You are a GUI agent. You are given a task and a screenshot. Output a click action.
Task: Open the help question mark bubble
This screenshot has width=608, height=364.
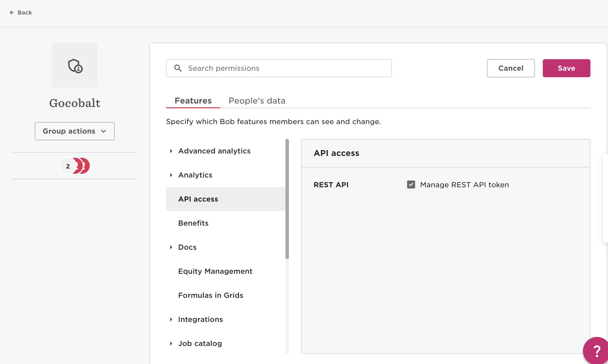click(596, 351)
